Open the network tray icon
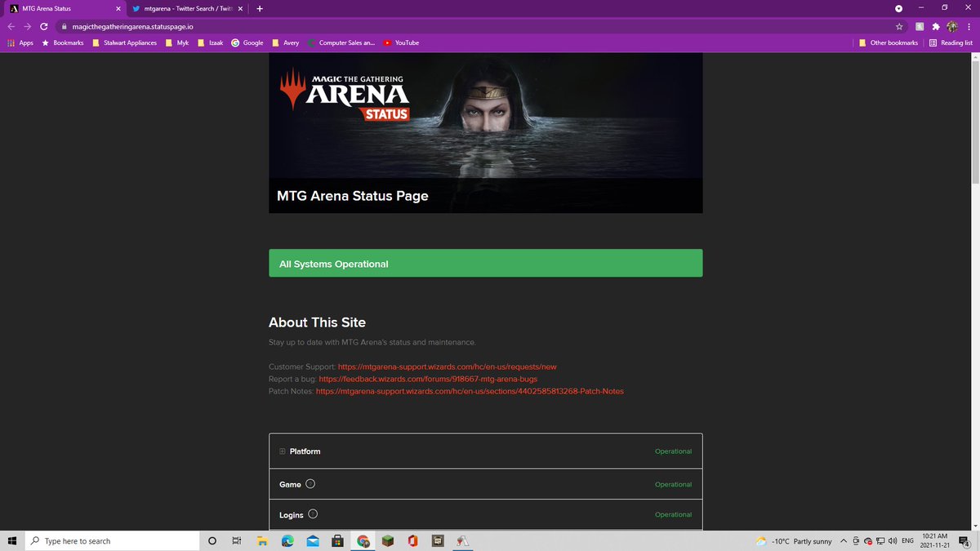Image resolution: width=980 pixels, height=551 pixels. coord(880,541)
